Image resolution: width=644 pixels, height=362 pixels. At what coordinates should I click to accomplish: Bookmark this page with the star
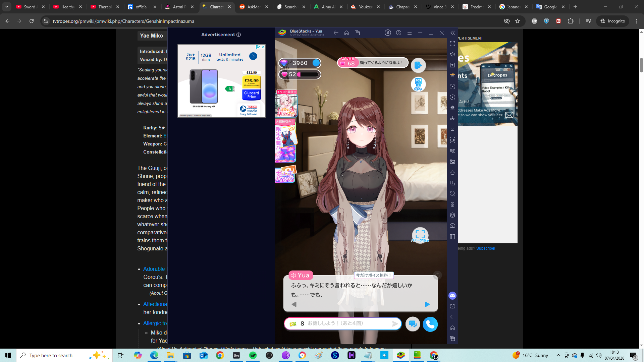point(518,21)
